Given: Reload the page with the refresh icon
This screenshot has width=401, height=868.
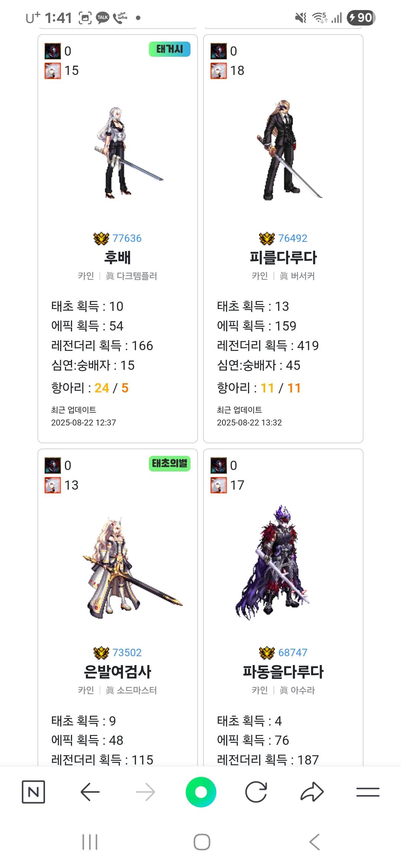Looking at the screenshot, I should [x=256, y=792].
